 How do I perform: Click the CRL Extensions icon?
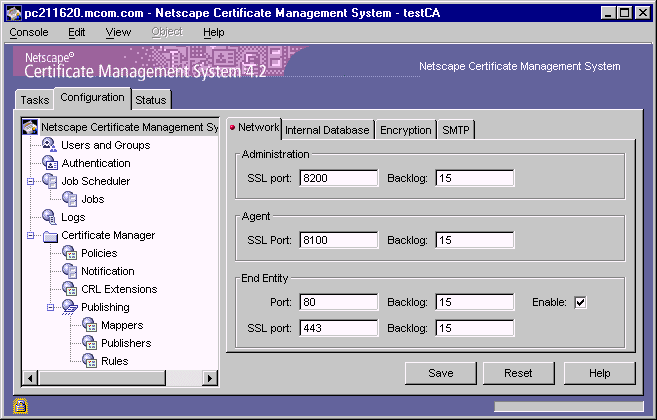(x=70, y=289)
